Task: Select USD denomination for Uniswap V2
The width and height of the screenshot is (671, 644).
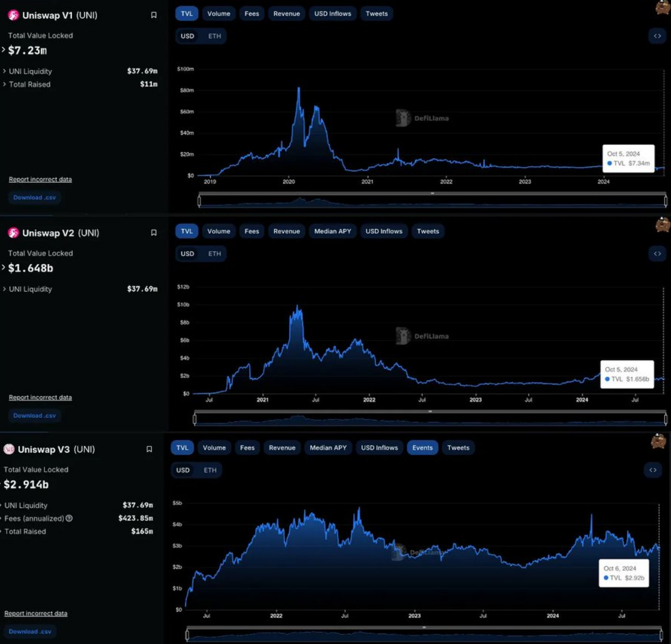Action: (187, 254)
